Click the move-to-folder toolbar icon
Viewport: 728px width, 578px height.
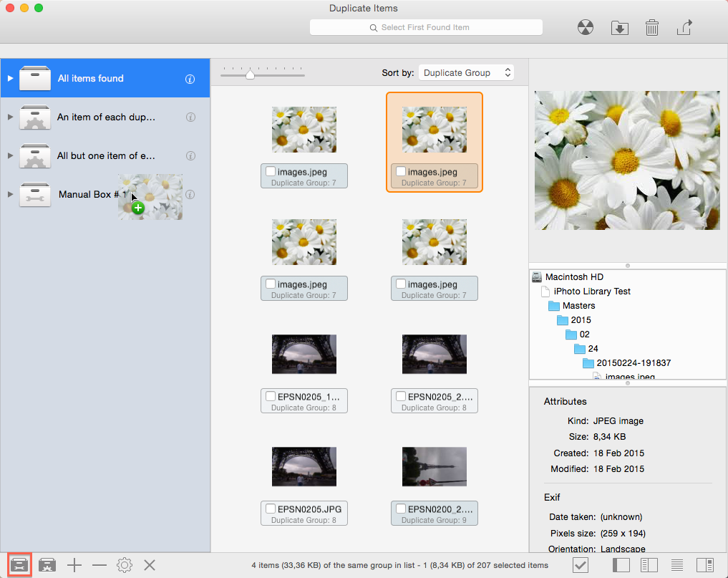tap(619, 28)
